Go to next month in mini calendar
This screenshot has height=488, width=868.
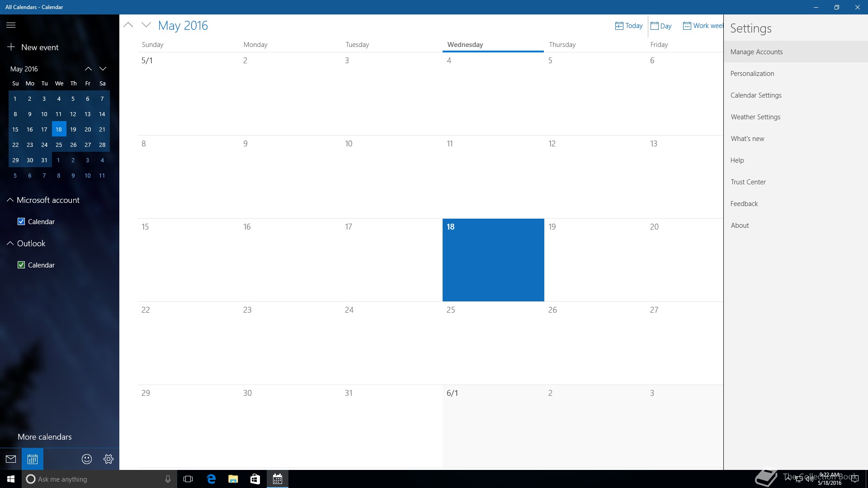(103, 69)
